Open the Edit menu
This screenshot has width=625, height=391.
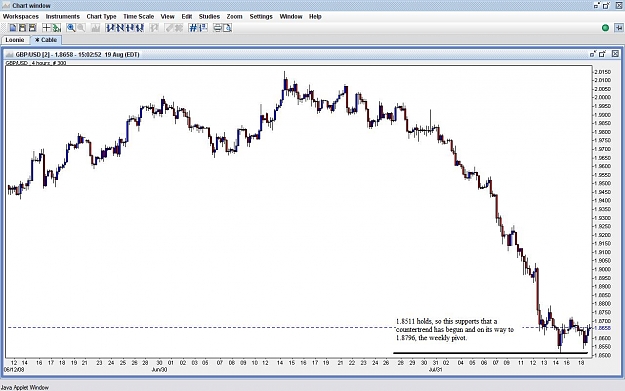(x=187, y=16)
